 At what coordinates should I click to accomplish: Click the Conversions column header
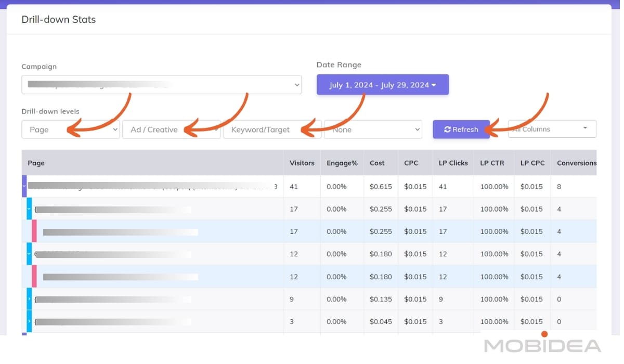click(576, 163)
